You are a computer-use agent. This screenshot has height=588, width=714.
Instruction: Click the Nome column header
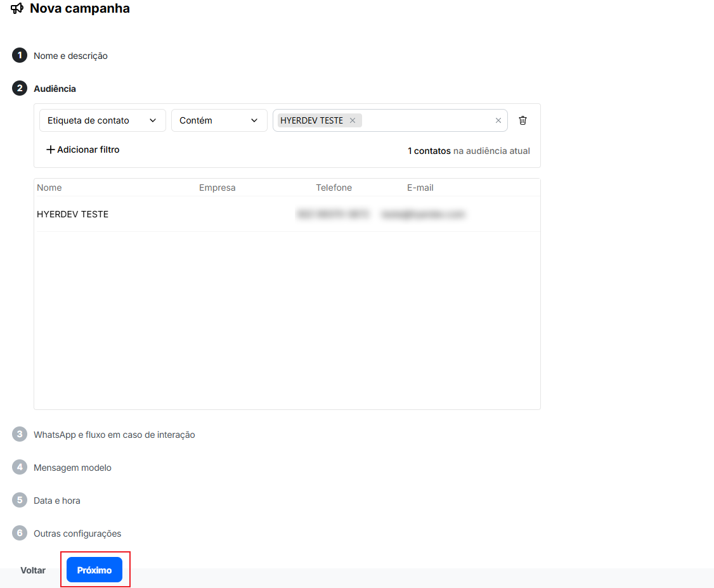click(49, 188)
